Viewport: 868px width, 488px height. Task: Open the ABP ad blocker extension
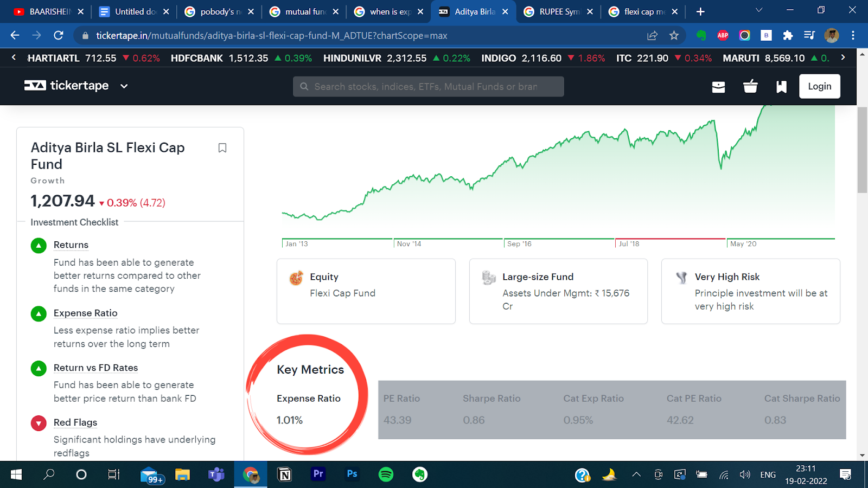[723, 35]
